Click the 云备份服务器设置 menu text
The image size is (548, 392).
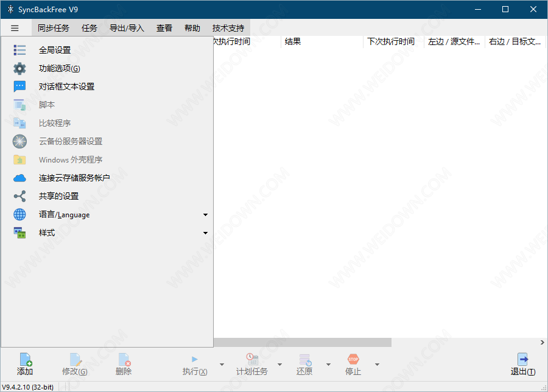pos(71,141)
